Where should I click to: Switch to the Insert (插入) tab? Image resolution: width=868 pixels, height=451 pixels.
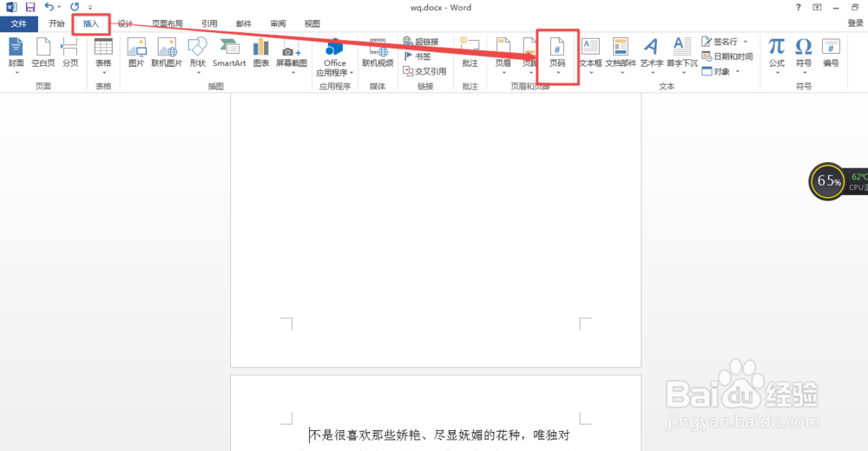(x=91, y=23)
